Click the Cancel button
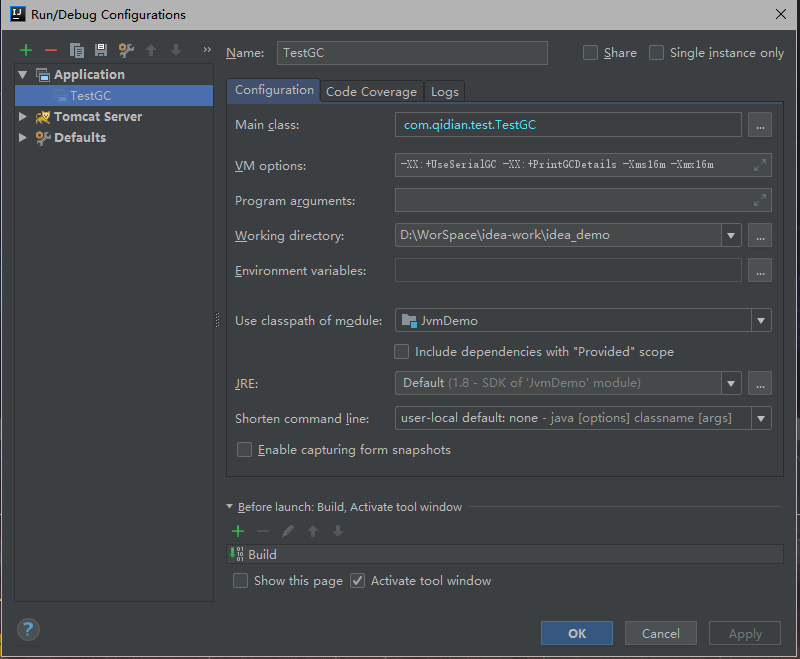 pos(661,633)
